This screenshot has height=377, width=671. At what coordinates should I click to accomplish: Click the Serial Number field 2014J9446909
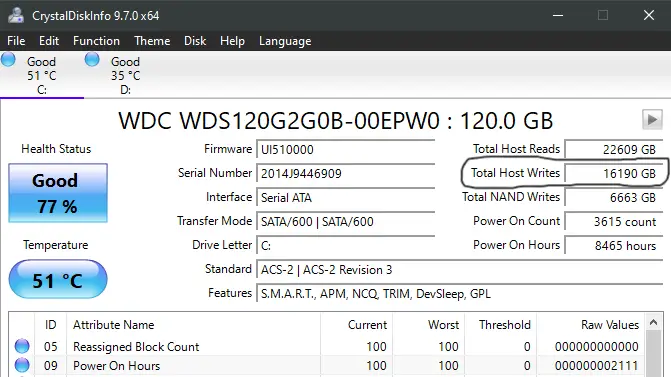(346, 174)
